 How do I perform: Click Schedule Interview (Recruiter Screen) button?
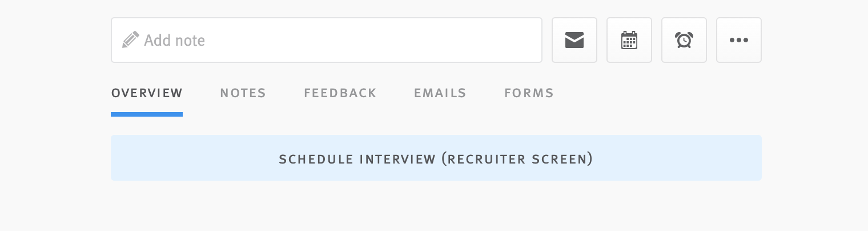[436, 158]
